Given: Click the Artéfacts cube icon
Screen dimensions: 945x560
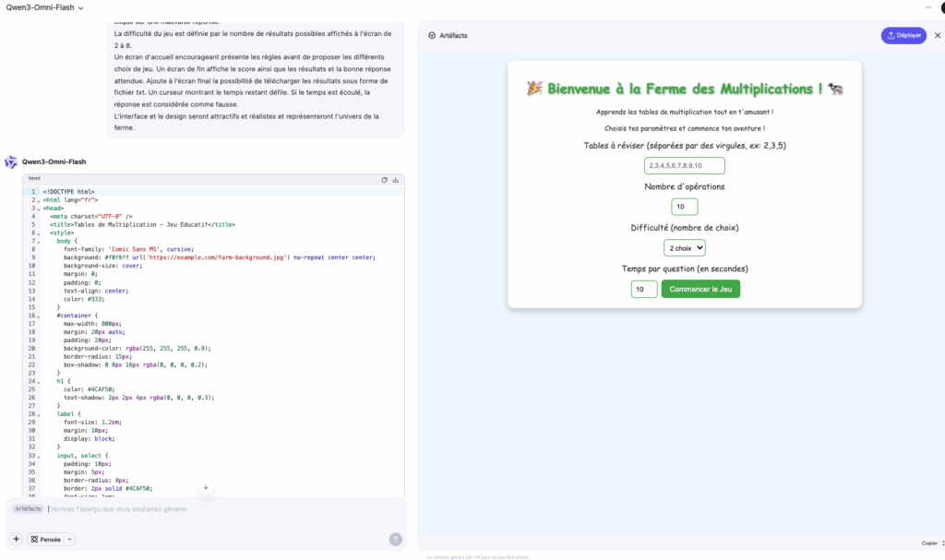Looking at the screenshot, I should pyautogui.click(x=432, y=36).
